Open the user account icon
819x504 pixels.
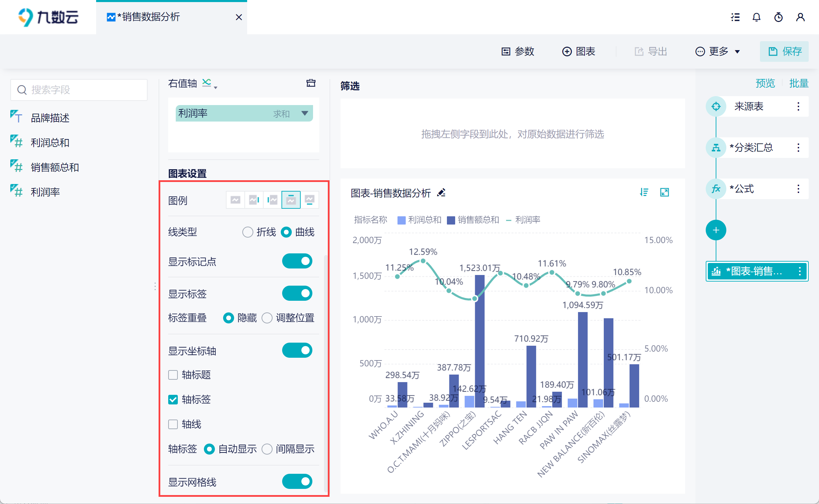(800, 17)
